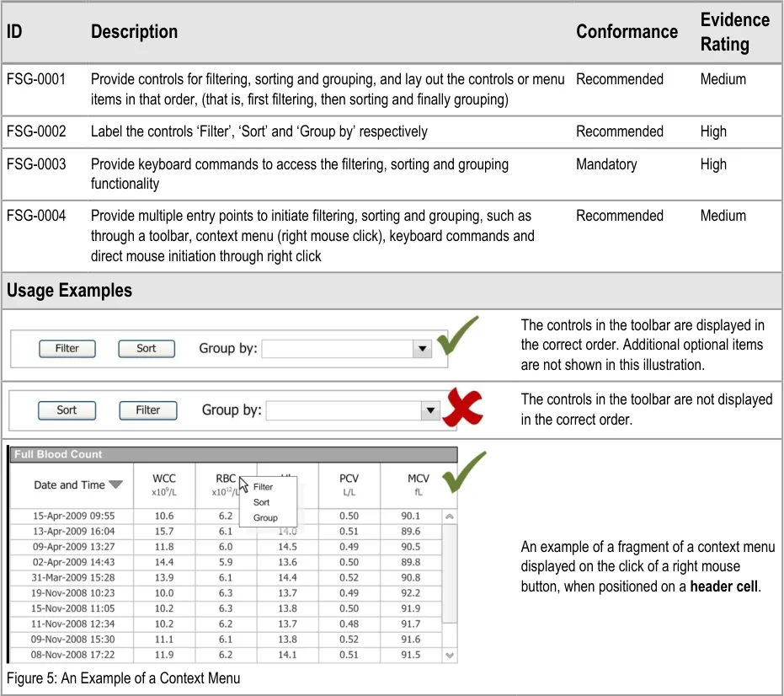This screenshot has width=784, height=696.
Task: Choose Sort from the context menu
Action: point(261,502)
